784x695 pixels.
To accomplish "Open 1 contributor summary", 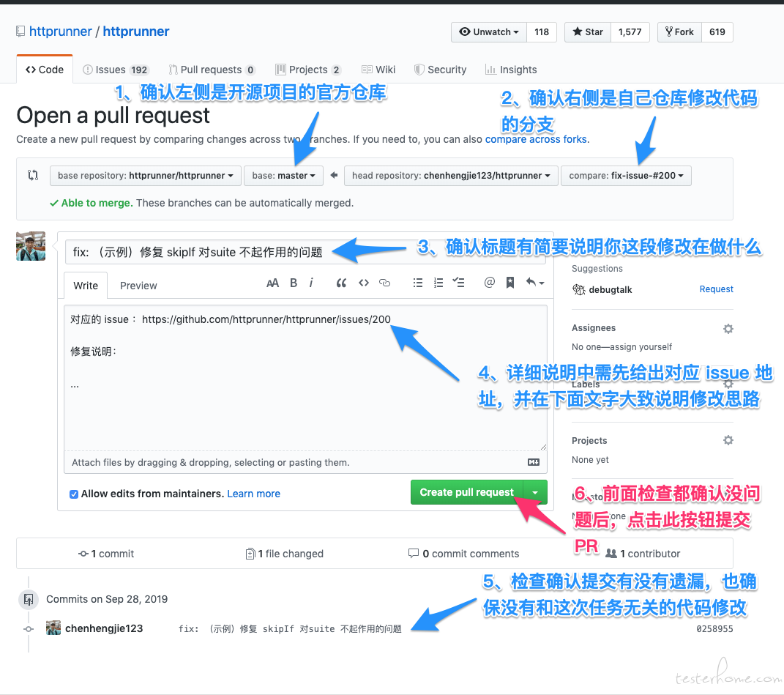I will coord(643,554).
